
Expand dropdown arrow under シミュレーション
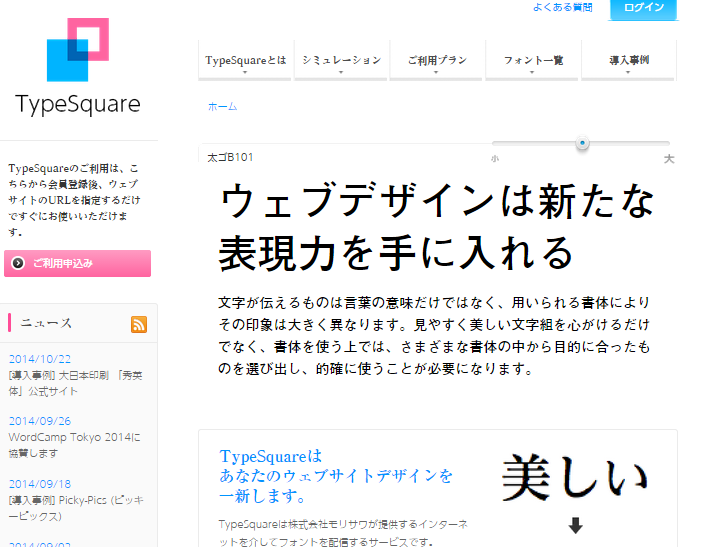pos(341,72)
